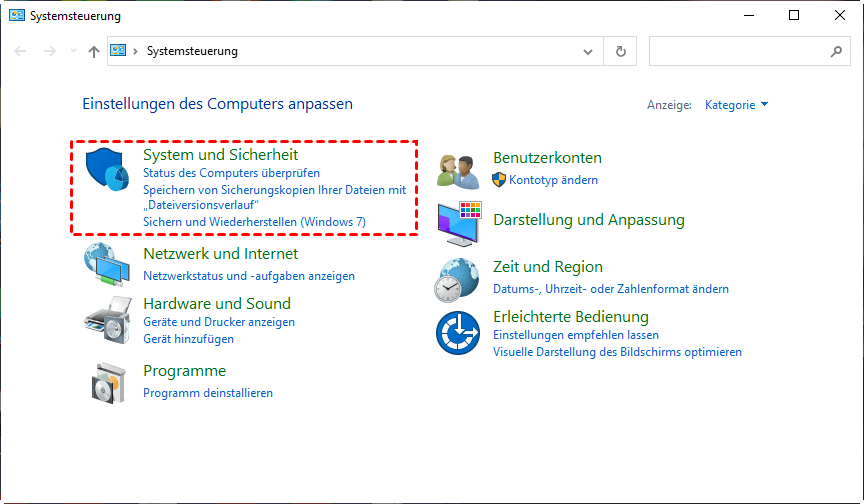The width and height of the screenshot is (864, 504).
Task: Click the up arrow navigation button
Action: pos(93,51)
